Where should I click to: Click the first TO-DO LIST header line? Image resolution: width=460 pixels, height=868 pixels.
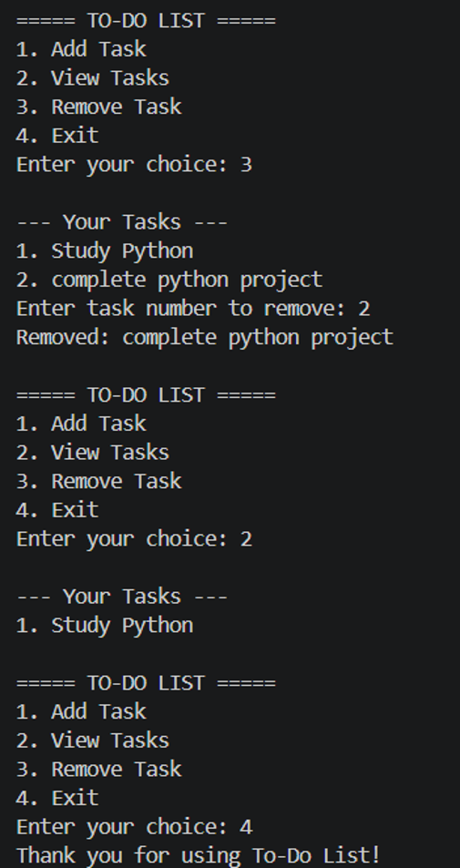[146, 21]
